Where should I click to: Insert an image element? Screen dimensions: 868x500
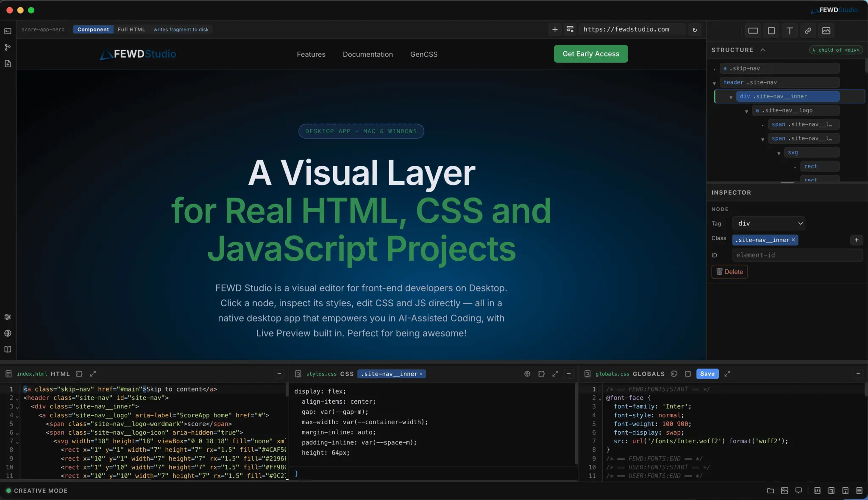(826, 31)
